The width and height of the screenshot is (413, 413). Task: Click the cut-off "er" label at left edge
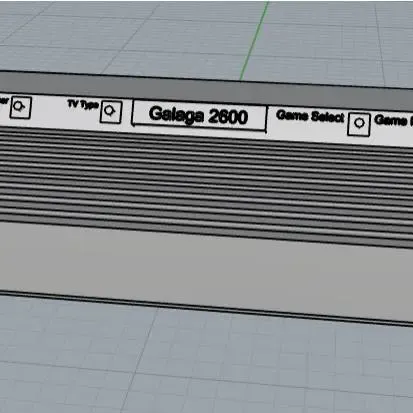(4, 100)
